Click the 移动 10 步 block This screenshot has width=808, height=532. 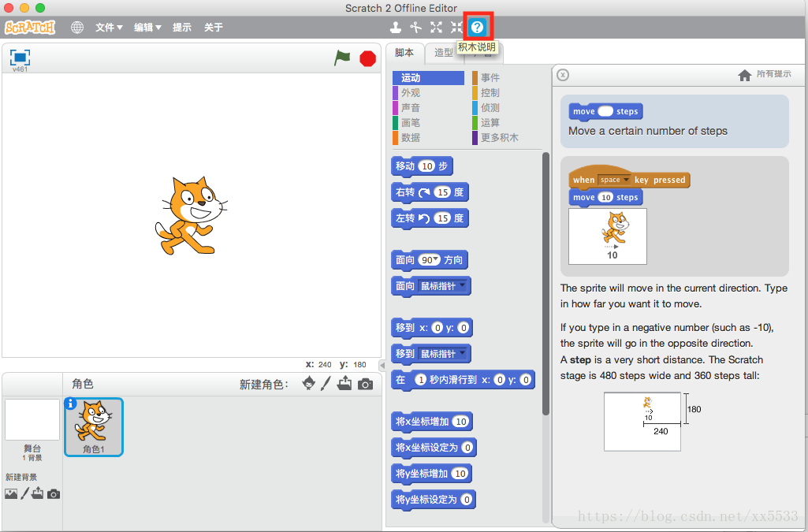point(422,166)
